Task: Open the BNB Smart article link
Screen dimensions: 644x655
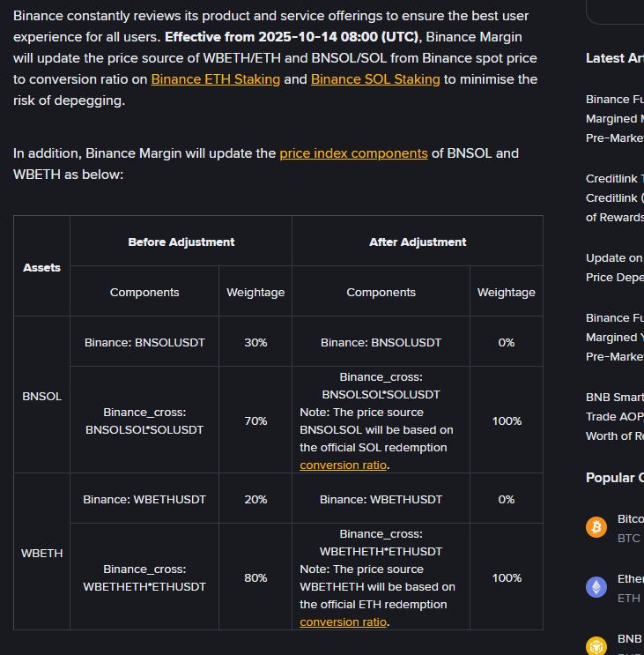Action: point(615,416)
